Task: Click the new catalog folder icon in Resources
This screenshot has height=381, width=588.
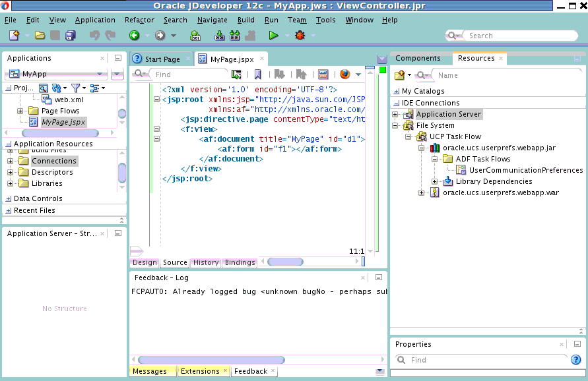Action: [399, 75]
